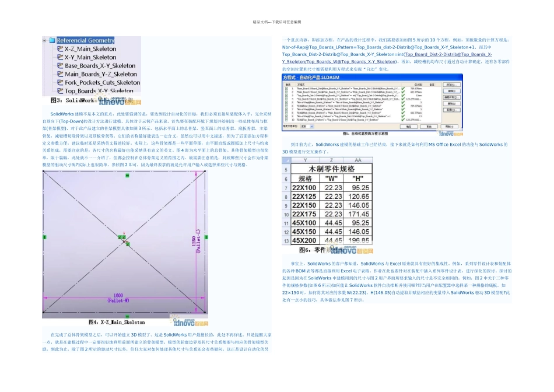This screenshot has height=392, width=554.
Task: Toggle checkbox of equation row 2
Action: click(x=286, y=92)
